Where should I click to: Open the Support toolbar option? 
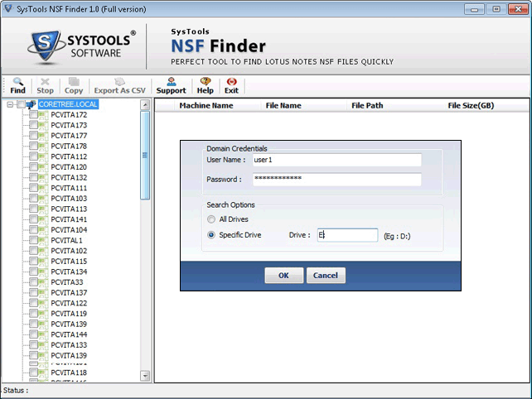(171, 86)
